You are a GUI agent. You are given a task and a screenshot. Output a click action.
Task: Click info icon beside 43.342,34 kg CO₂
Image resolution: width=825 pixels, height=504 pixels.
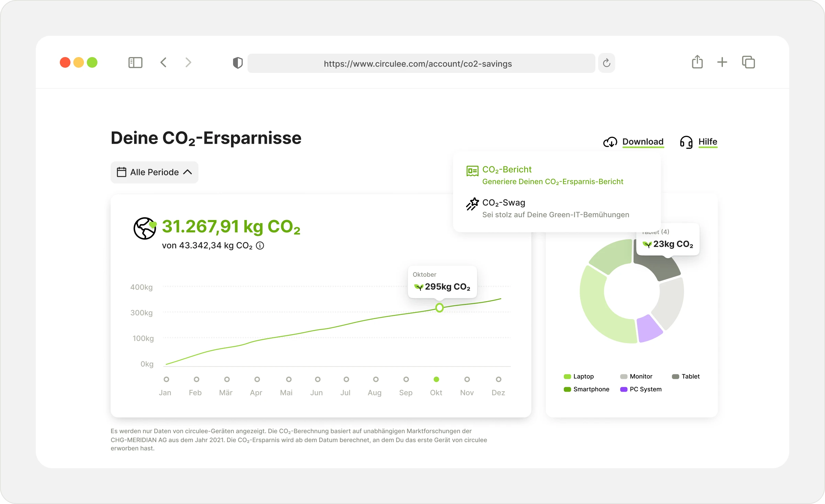coord(260,245)
